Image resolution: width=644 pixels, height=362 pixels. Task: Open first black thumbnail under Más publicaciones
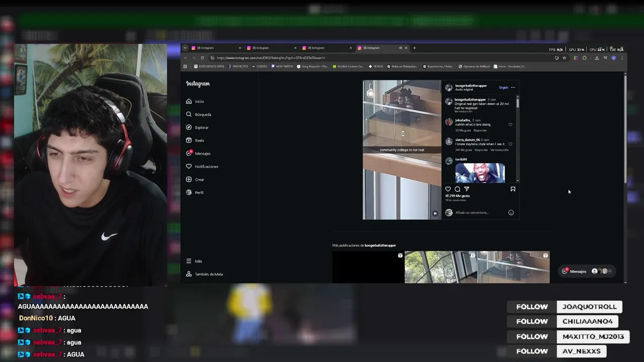[368, 267]
